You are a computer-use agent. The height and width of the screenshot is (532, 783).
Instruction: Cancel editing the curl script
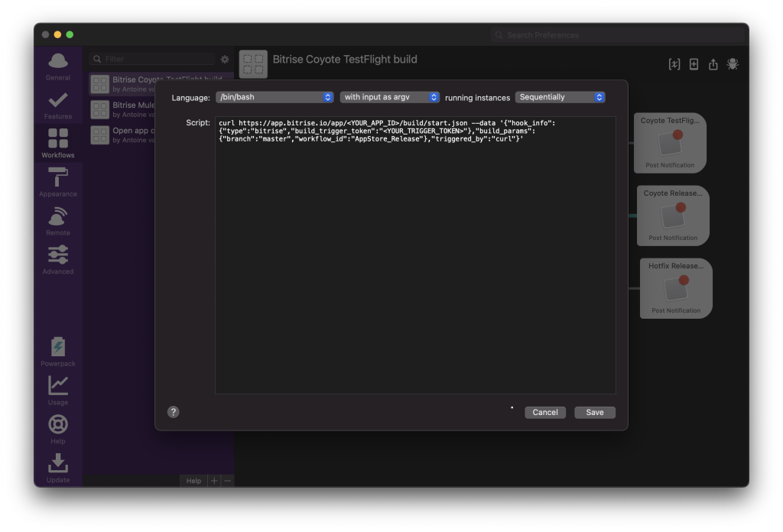tap(544, 412)
